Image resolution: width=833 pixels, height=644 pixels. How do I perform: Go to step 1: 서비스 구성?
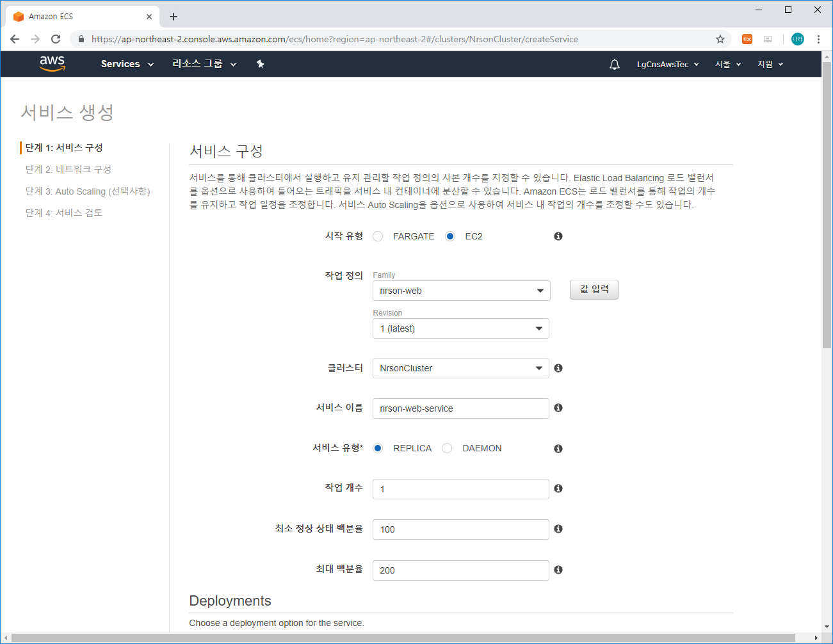point(64,148)
